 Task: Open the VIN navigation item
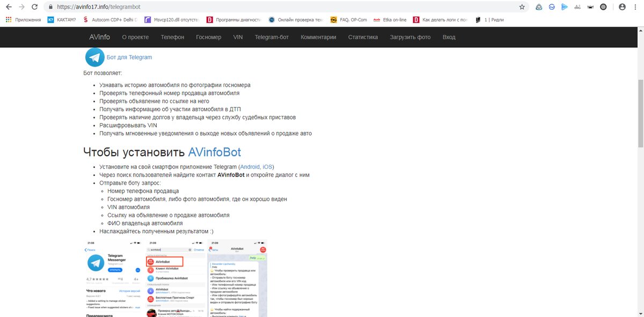click(238, 37)
